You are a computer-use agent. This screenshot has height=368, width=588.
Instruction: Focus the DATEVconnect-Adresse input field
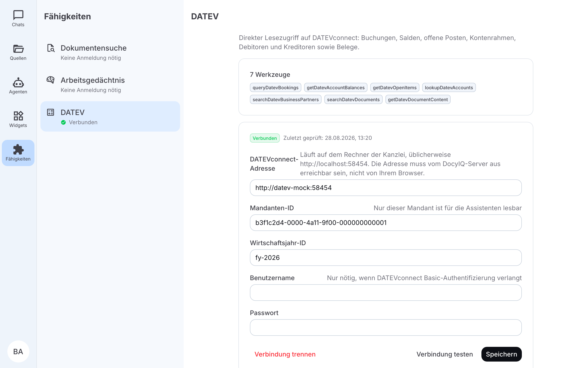[x=386, y=188]
